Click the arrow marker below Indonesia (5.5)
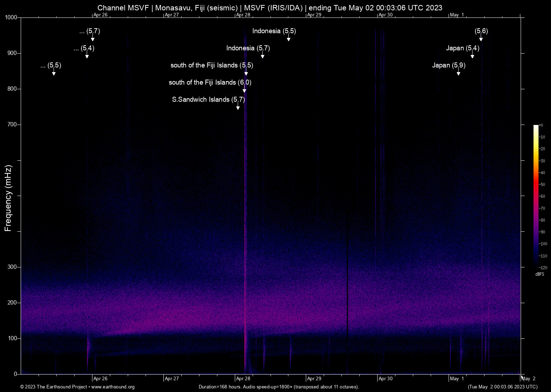The height and width of the screenshot is (392, 551). coord(288,39)
